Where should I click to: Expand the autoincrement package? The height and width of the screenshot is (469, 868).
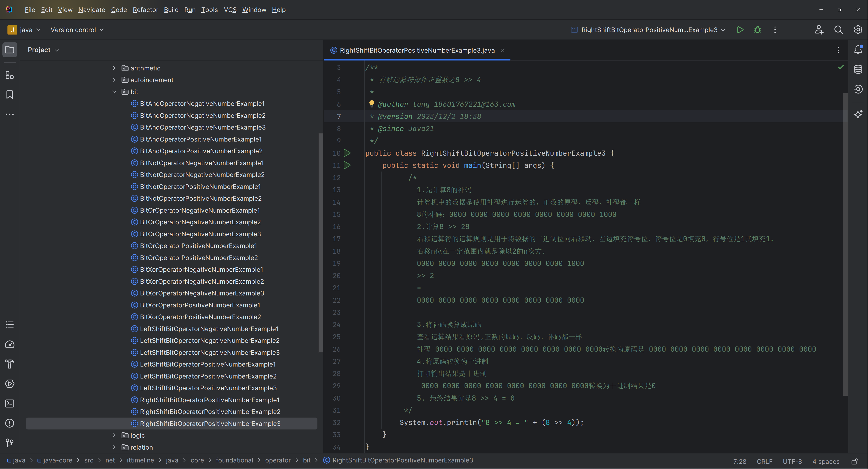click(114, 80)
